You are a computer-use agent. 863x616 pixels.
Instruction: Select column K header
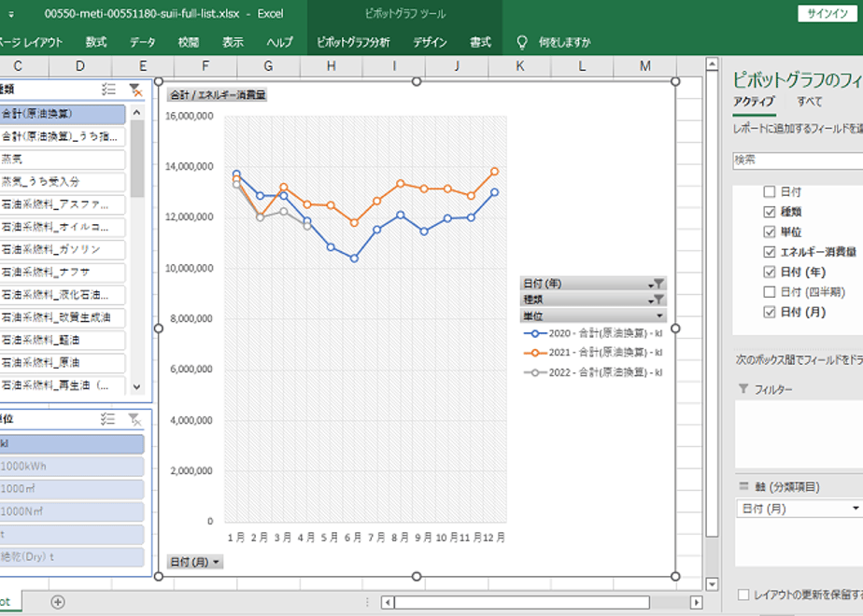click(520, 66)
